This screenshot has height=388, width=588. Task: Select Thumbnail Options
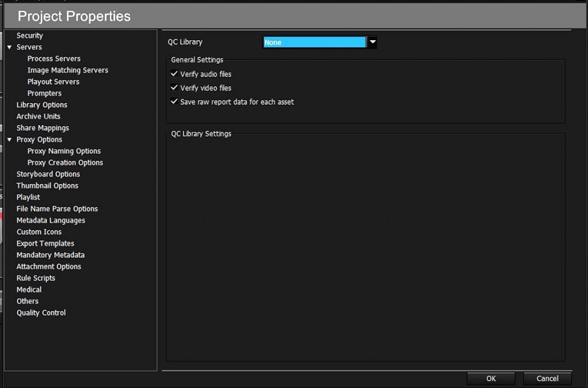point(47,186)
